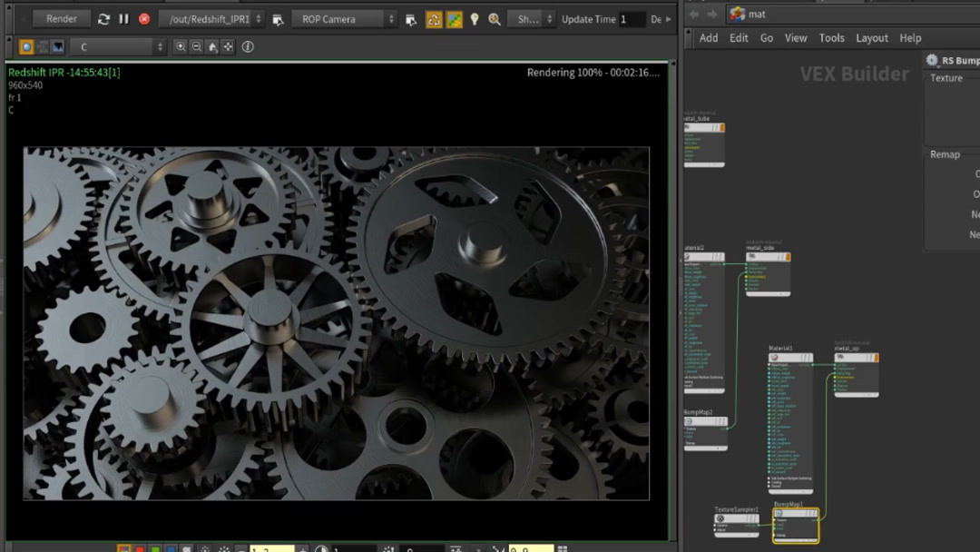Click the home view reset icon
The width and height of the screenshot is (980, 552).
point(212,47)
